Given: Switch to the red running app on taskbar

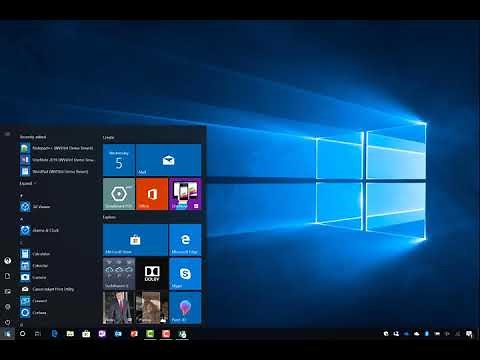Looking at the screenshot, I should [x=166, y=334].
